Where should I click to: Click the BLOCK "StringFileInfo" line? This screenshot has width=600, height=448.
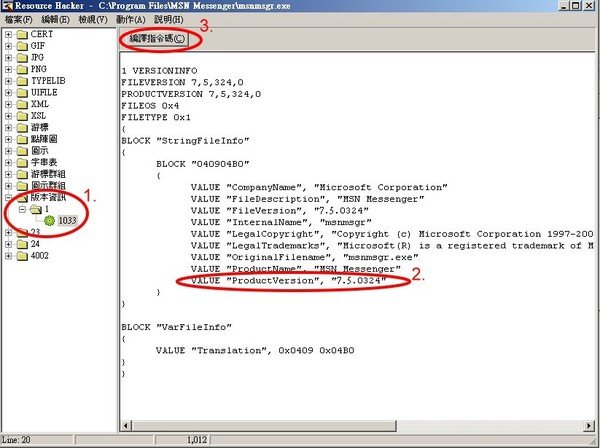tap(185, 141)
